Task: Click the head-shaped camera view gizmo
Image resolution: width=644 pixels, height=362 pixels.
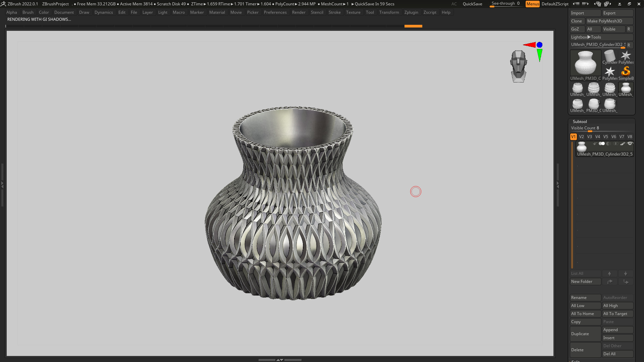Action: tap(519, 66)
